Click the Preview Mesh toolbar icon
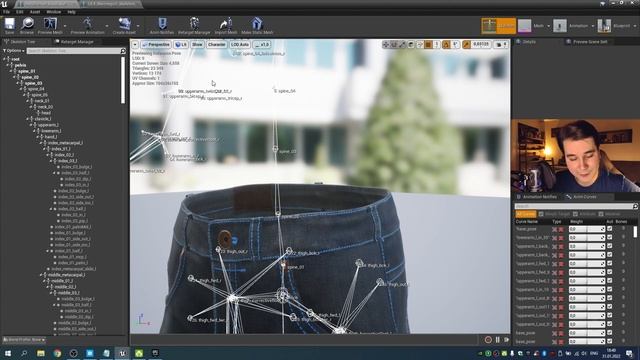This screenshot has height=360, width=640. [x=50, y=26]
